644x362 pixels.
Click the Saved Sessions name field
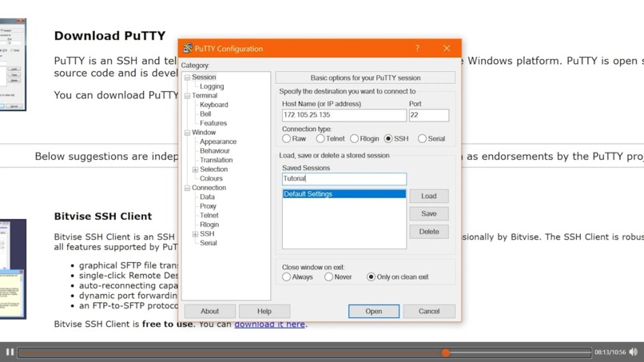(x=344, y=179)
